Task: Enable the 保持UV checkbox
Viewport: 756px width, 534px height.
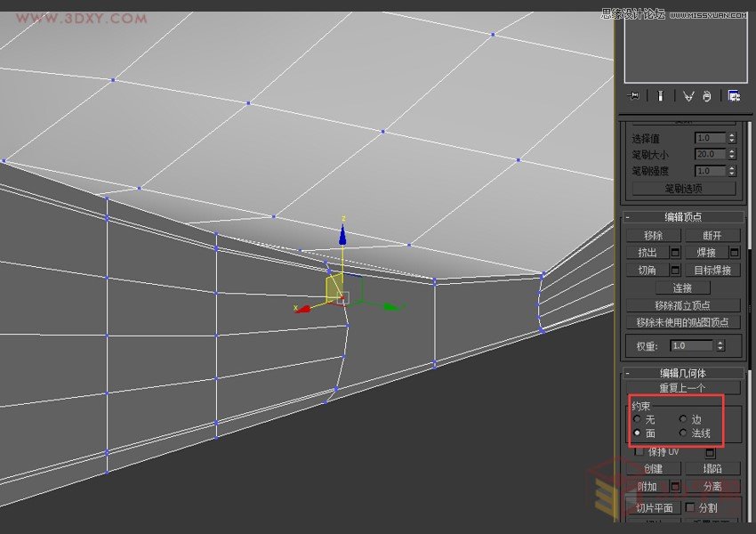Action: point(639,451)
